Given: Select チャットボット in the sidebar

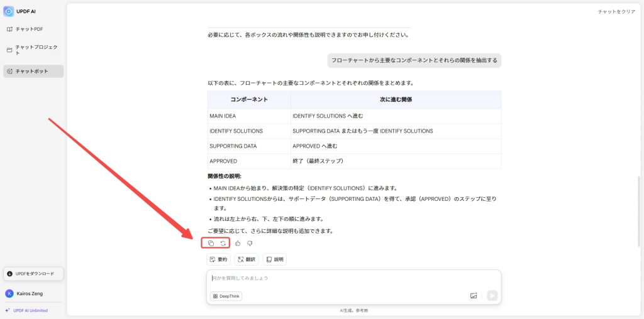Looking at the screenshot, I should (33, 71).
